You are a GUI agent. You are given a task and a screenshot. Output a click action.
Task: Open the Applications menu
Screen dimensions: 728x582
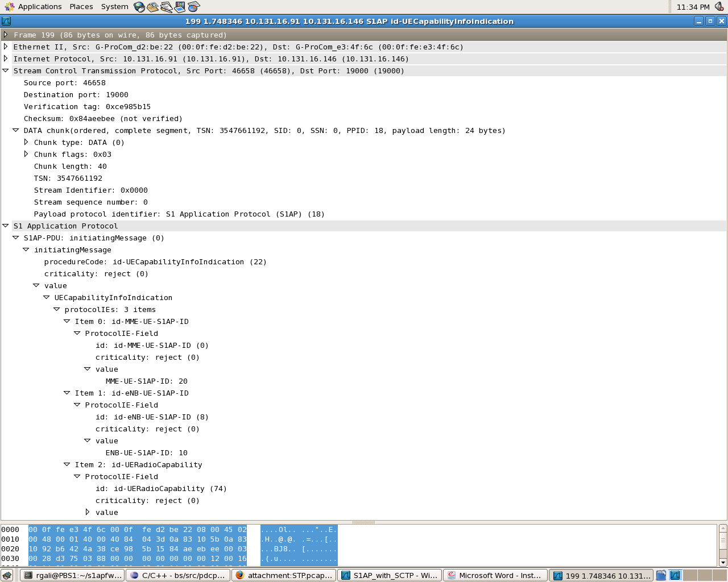point(39,7)
